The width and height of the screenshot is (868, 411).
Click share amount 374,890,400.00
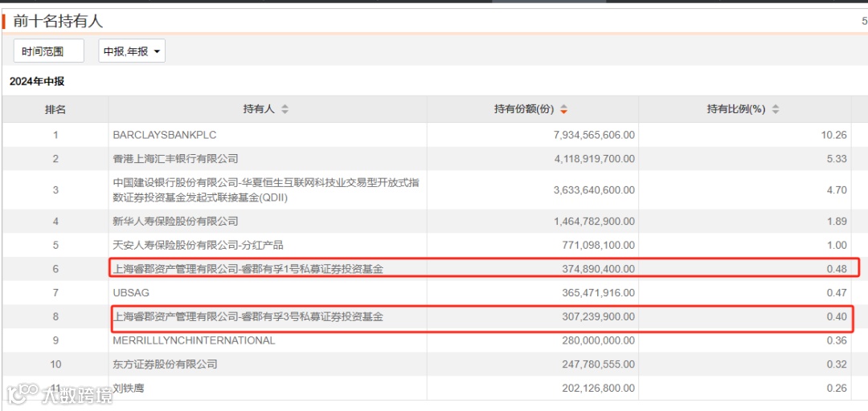tap(600, 270)
